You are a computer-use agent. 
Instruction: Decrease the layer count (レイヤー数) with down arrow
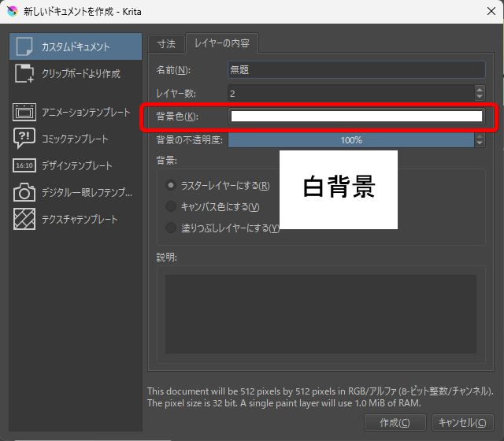[480, 96]
